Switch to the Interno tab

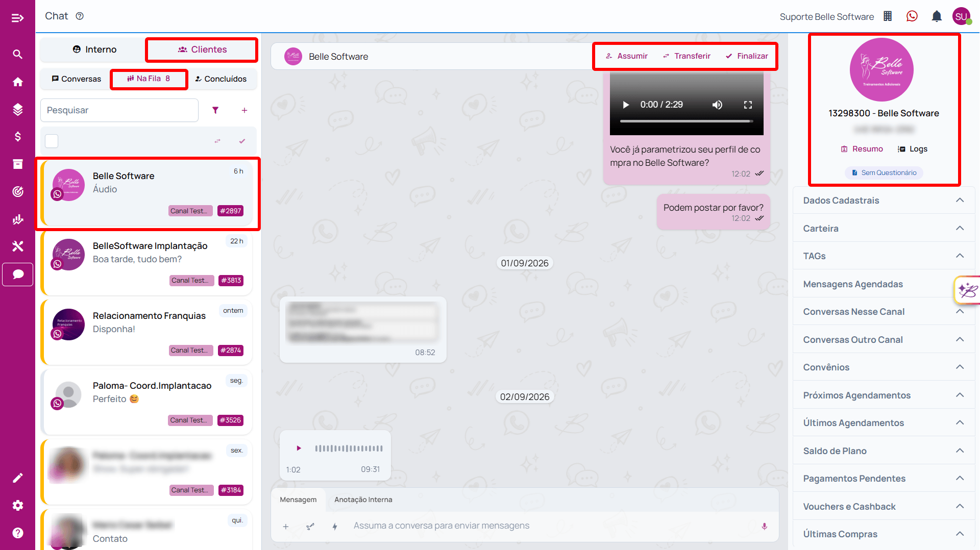coord(94,49)
